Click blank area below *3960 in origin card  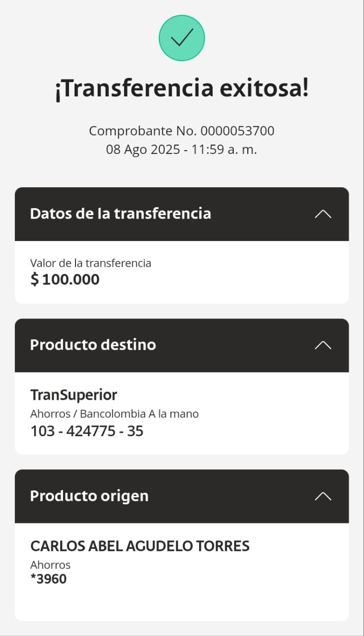coord(182,604)
